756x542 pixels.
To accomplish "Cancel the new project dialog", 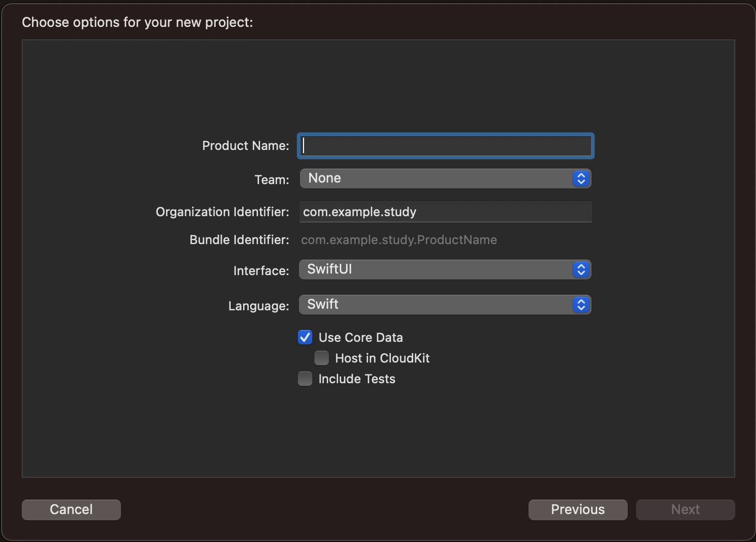I will (71, 510).
